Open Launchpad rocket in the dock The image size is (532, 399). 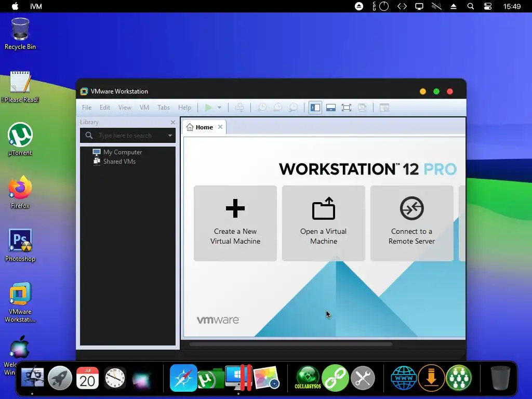pos(60,378)
